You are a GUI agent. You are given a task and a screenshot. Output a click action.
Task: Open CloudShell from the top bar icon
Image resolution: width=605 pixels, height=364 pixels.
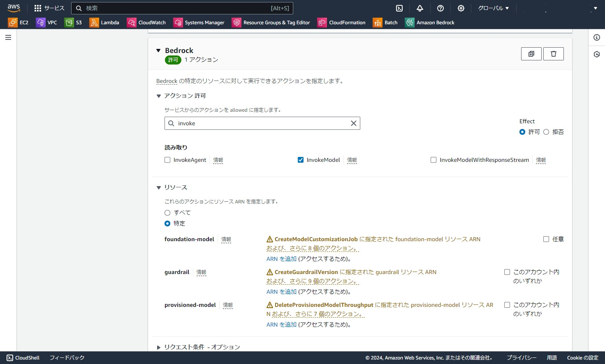pos(399,8)
